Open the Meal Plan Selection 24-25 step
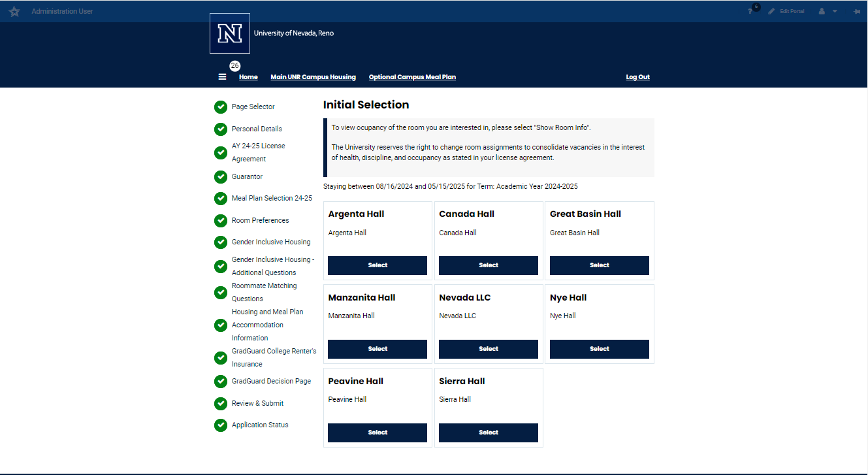 (272, 198)
